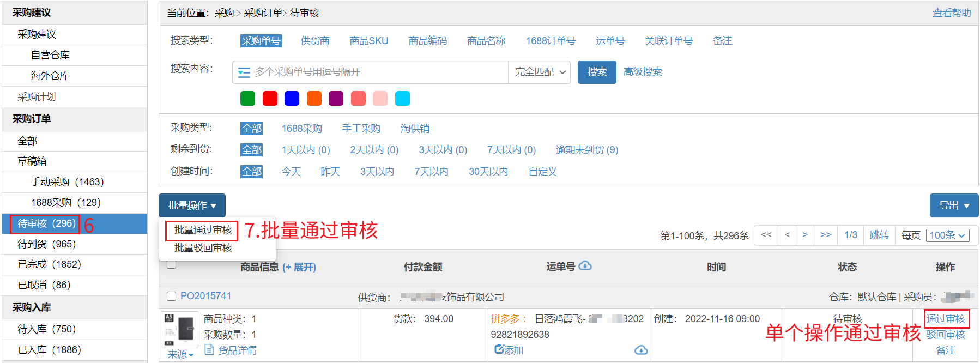Select the 商品编码 search type
The height and width of the screenshot is (363, 980).
click(428, 41)
